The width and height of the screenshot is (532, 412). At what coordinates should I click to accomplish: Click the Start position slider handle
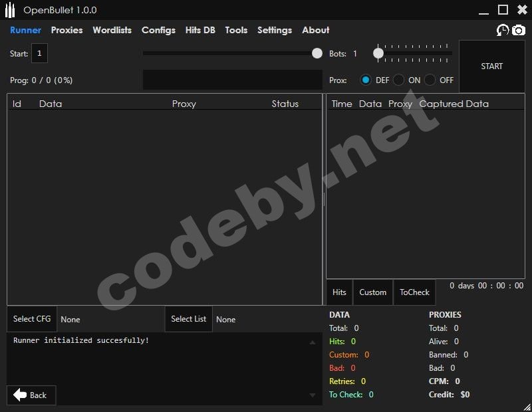point(317,53)
